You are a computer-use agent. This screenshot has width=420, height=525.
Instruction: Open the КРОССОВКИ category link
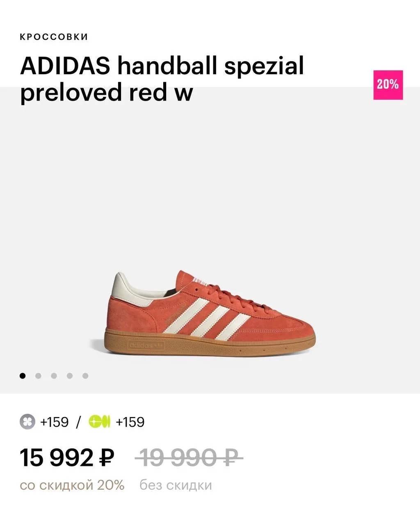(54, 37)
